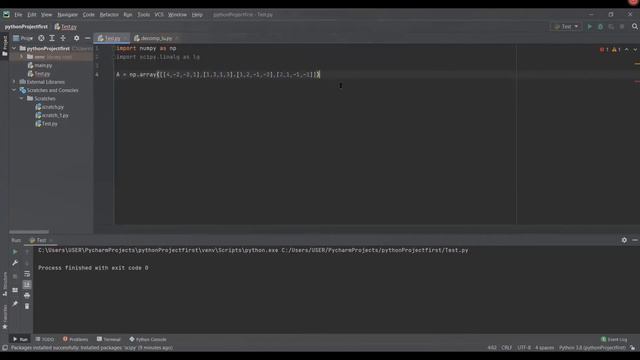Click the error count indicator in editor
Screen dimensions: 640x360
(604, 50)
